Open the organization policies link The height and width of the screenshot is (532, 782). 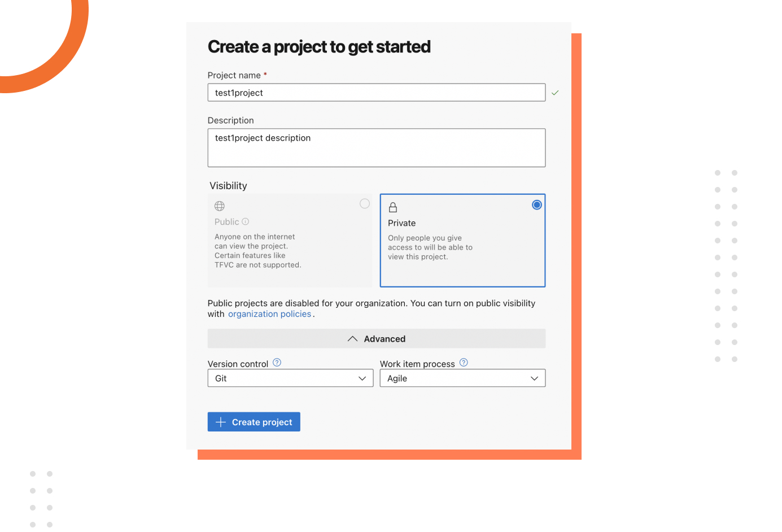(270, 313)
